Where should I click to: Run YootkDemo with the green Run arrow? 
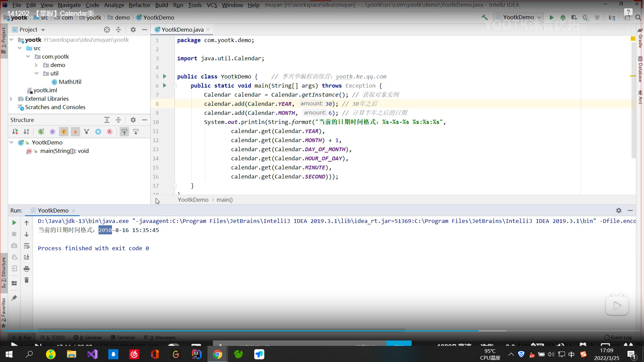551,18
